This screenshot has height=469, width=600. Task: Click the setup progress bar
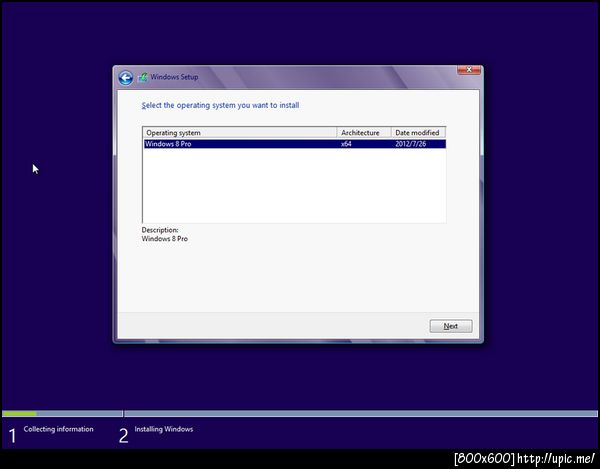300,414
